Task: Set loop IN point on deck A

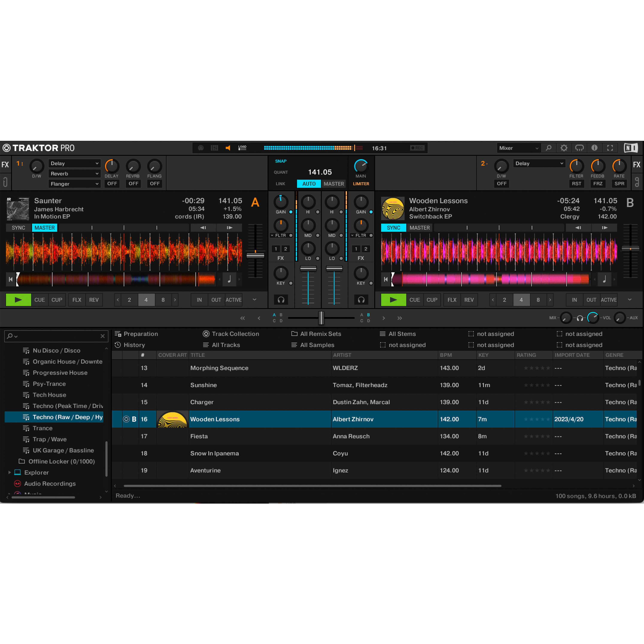Action: (199, 300)
